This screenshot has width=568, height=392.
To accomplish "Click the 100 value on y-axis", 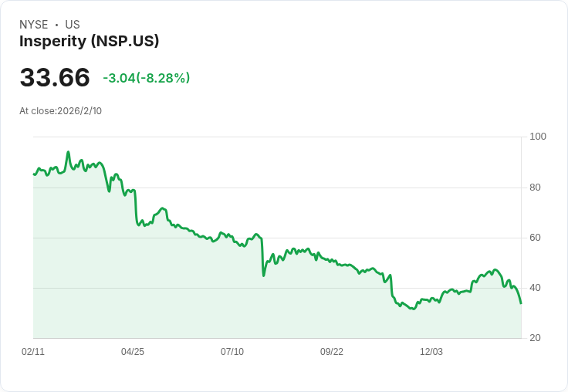I will point(538,137).
